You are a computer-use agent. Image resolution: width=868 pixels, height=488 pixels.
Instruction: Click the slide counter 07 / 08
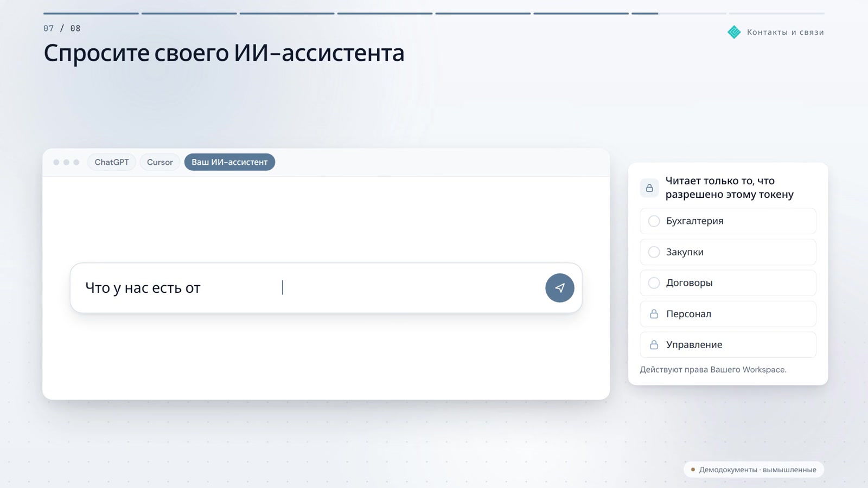point(62,28)
